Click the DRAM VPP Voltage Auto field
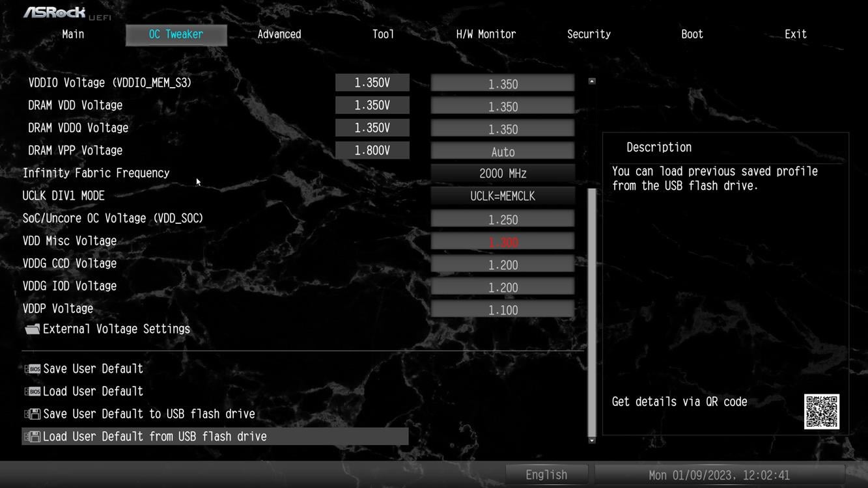 pyautogui.click(x=502, y=152)
